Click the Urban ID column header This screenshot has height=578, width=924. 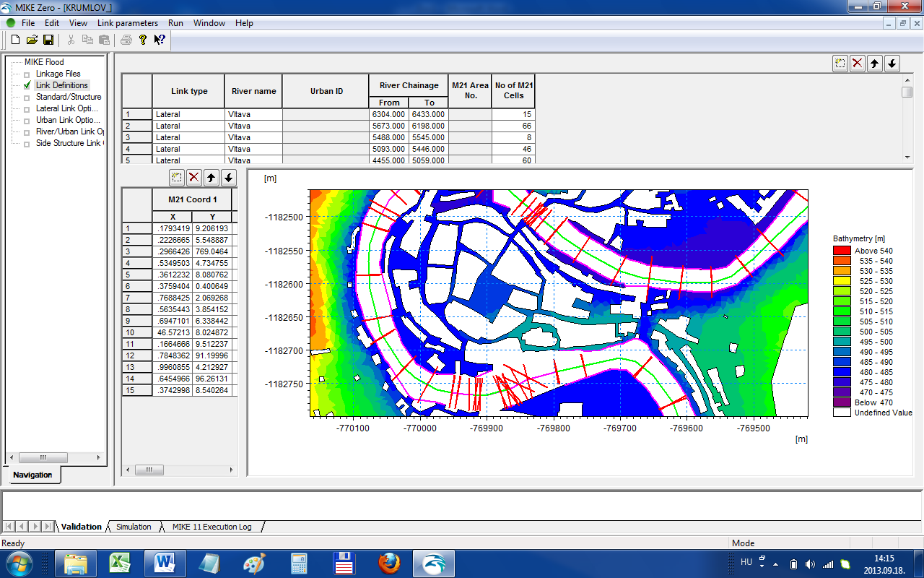click(326, 91)
